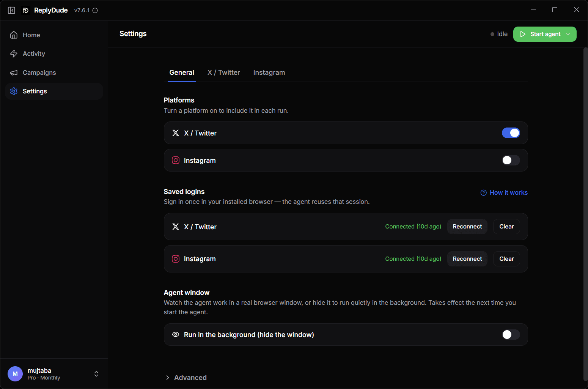588x389 pixels.
Task: Click the Idle status text
Action: click(502, 34)
